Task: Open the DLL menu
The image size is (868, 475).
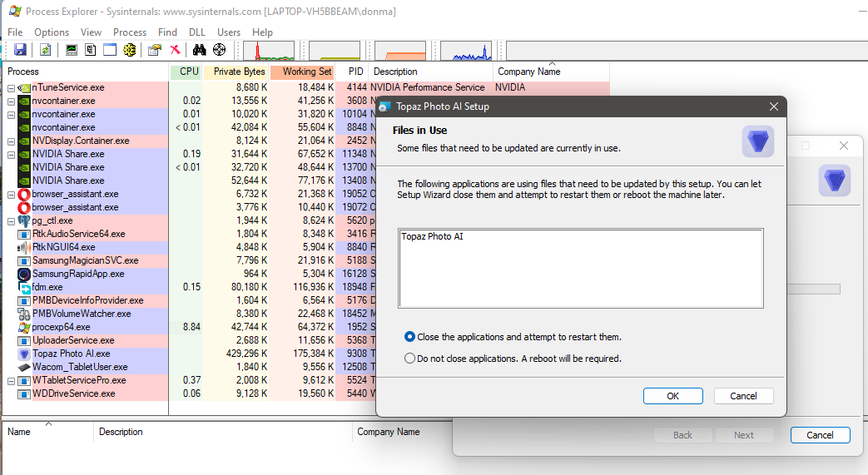Action: coord(197,32)
